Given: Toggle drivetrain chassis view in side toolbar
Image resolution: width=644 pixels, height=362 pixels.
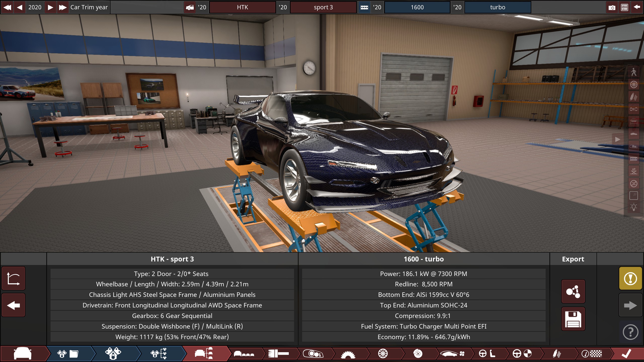Looking at the screenshot, I should [x=634, y=109].
